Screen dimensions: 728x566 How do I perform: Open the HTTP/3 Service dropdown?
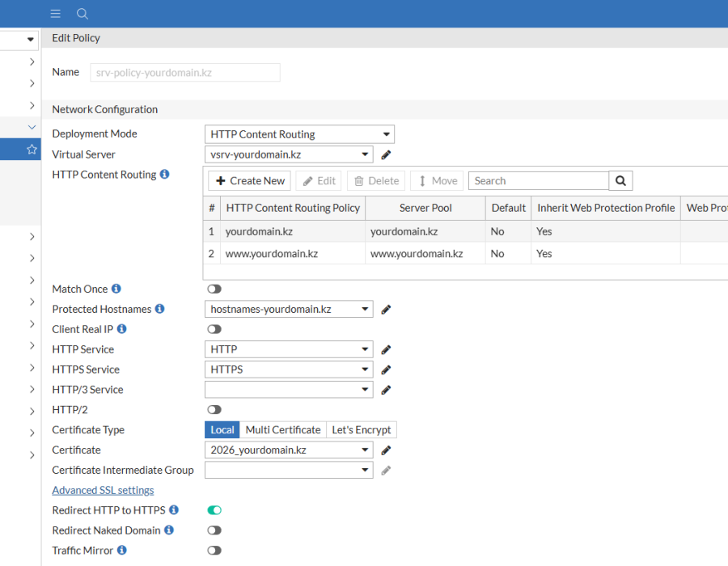[x=289, y=390]
